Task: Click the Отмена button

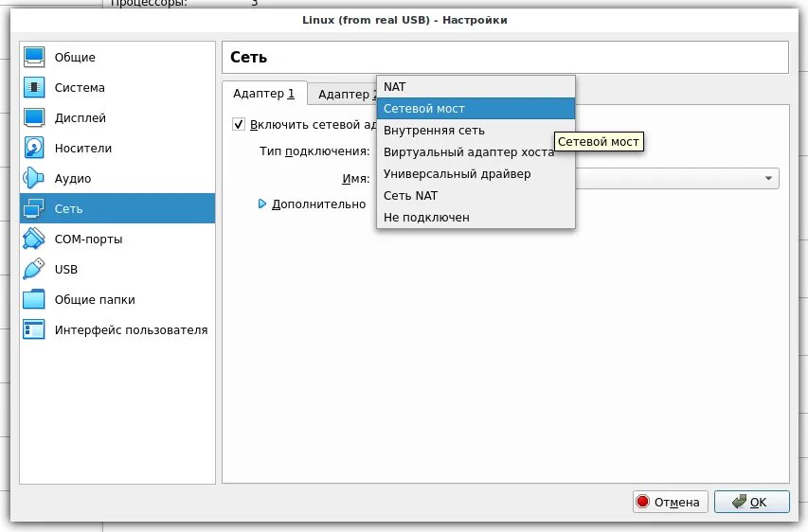Action: [670, 502]
